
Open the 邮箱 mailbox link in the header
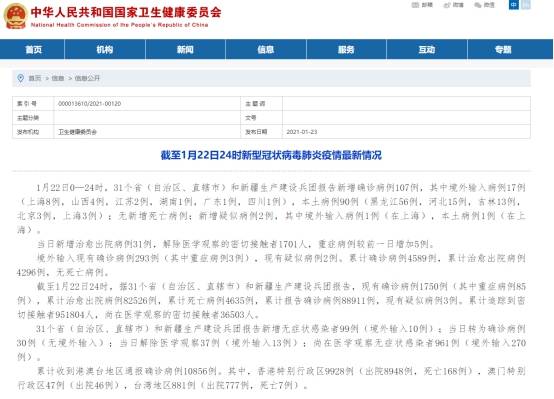[x=423, y=5]
